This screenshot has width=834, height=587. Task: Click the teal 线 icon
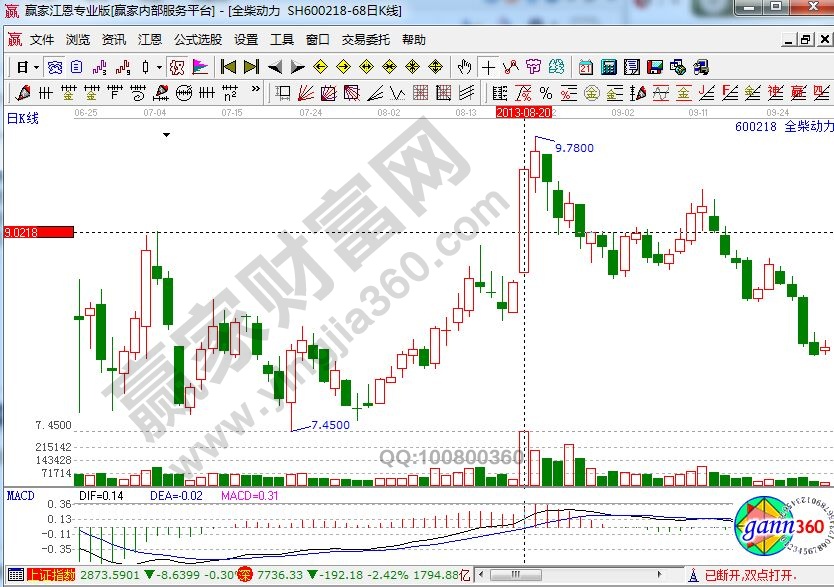tap(556, 67)
